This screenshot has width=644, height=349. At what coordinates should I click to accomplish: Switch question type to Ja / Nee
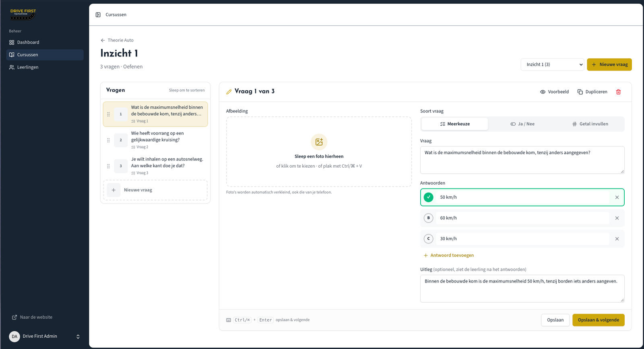coord(522,124)
